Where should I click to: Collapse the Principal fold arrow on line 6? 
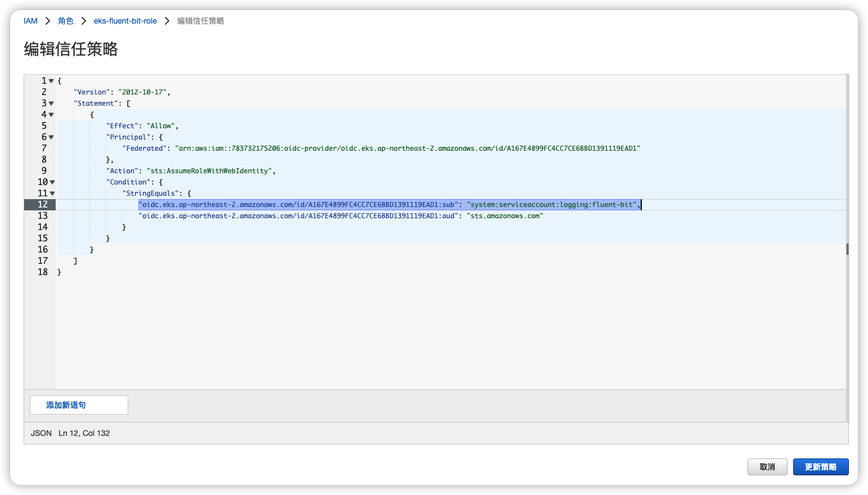click(51, 137)
